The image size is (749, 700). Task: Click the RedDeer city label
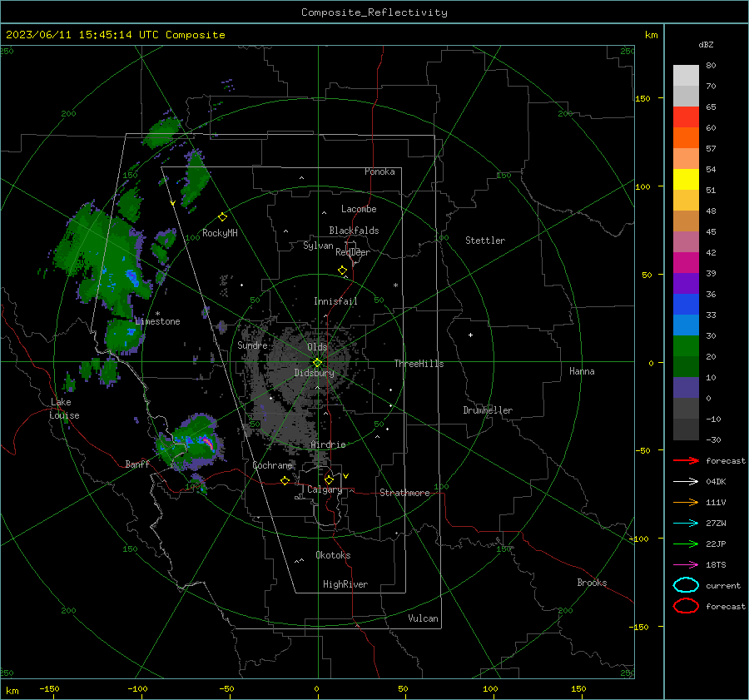(x=353, y=252)
